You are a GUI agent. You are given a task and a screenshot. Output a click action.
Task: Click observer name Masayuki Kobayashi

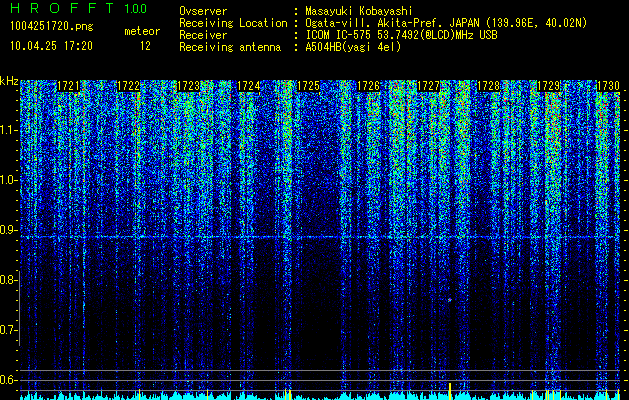359,11
